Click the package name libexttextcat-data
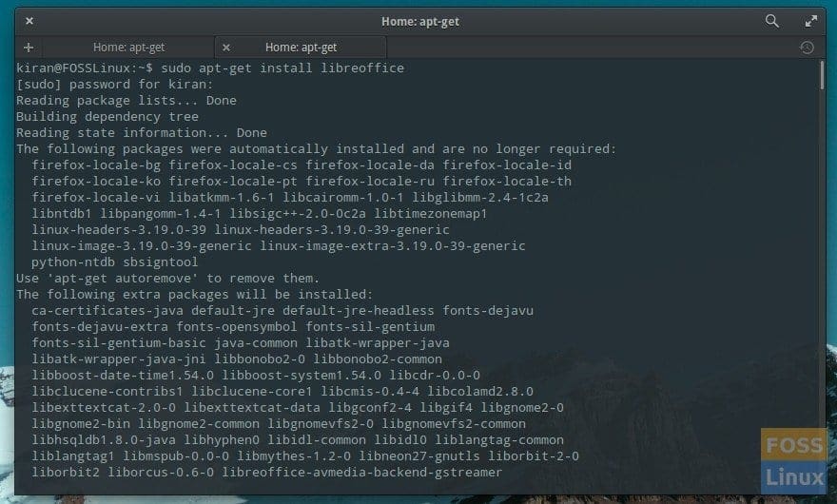The width and height of the screenshot is (837, 504). 252,407
